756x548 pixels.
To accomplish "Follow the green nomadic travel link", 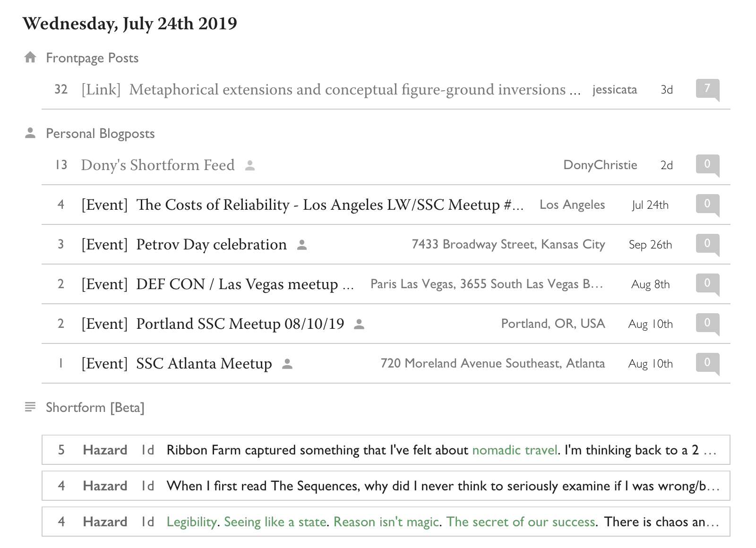I will pyautogui.click(x=515, y=450).
